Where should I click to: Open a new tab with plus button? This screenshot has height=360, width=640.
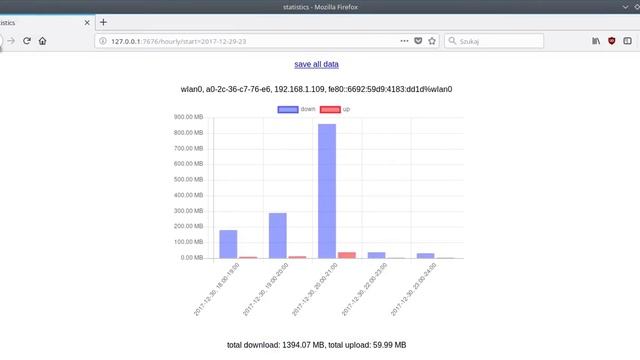(x=103, y=22)
